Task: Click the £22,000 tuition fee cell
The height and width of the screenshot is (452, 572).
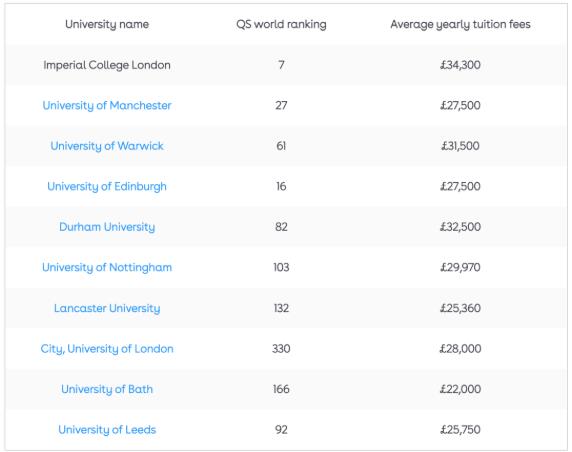Action: coord(460,389)
